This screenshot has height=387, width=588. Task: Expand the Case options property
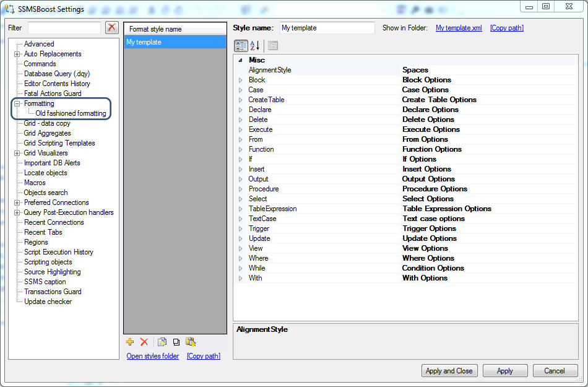tap(240, 90)
